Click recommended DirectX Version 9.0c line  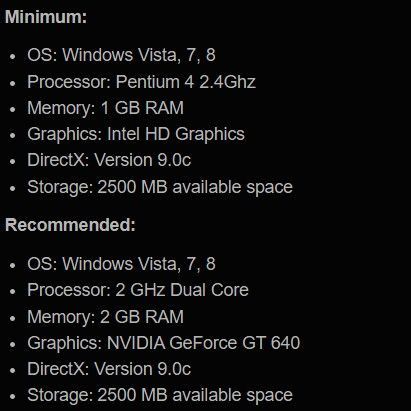(109, 369)
